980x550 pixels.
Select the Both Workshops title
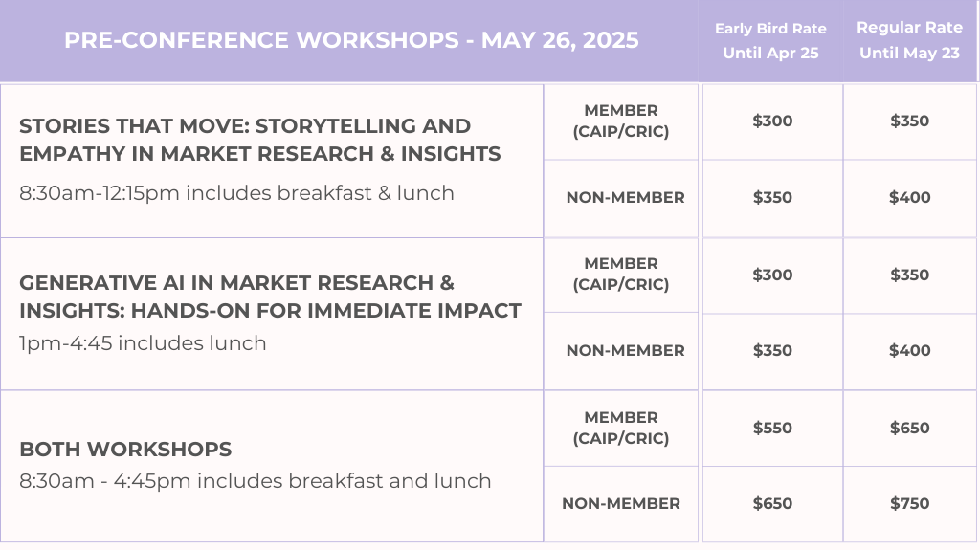coord(125,450)
